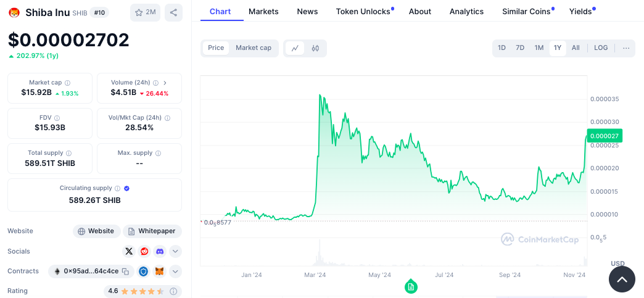
Task: Add Shiba Inu to watchlist star button
Action: (x=146, y=13)
